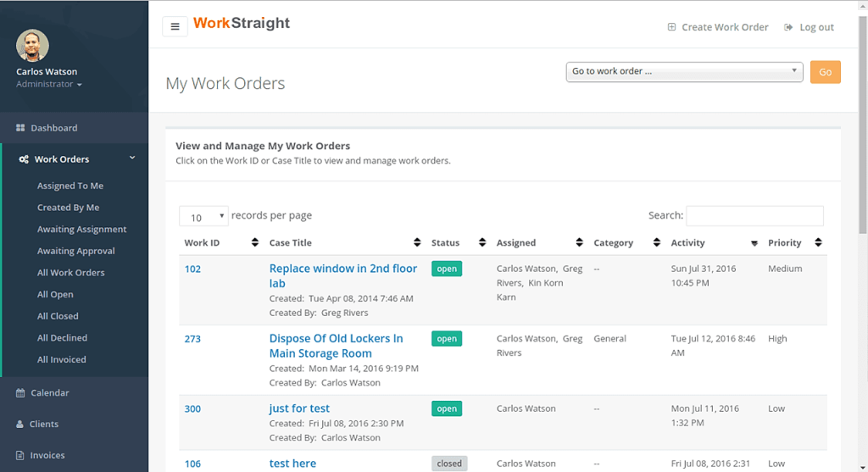This screenshot has height=472, width=868.
Task: Expand the Administrator role dropdown
Action: tap(49, 85)
